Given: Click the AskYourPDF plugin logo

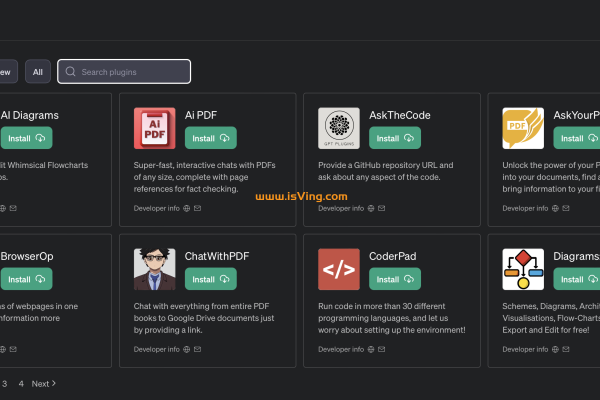Looking at the screenshot, I should pyautogui.click(x=523, y=128).
